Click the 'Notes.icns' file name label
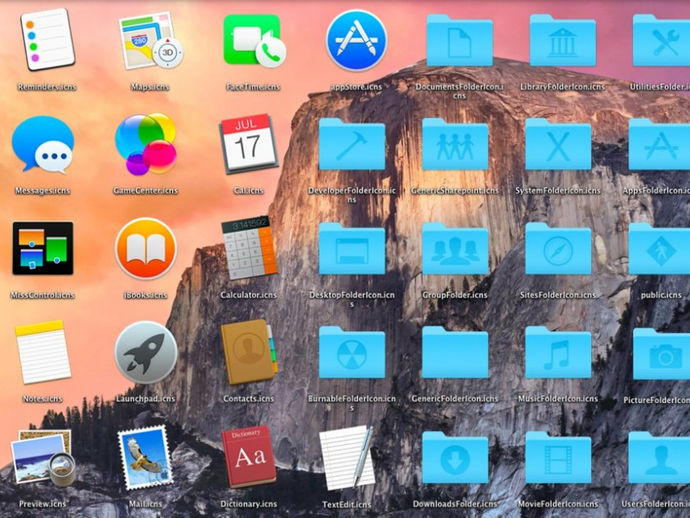The width and height of the screenshot is (690, 518). (43, 399)
